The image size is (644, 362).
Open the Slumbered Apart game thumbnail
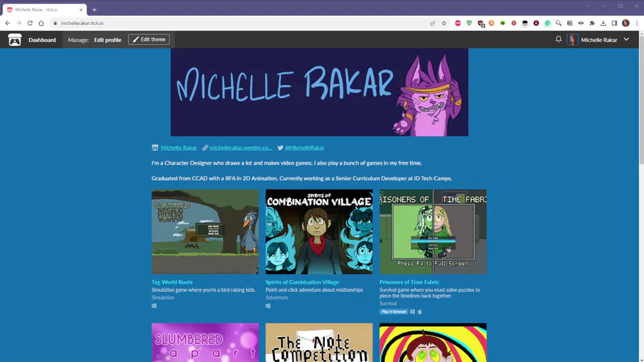pyautogui.click(x=205, y=343)
